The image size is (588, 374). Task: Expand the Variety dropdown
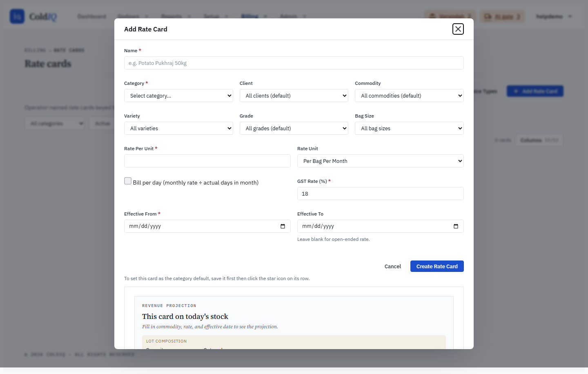178,128
